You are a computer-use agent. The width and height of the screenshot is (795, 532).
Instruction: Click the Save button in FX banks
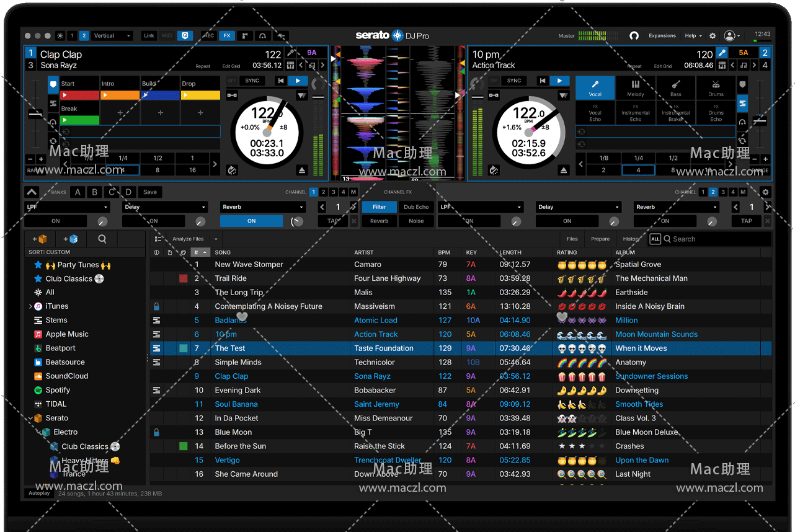150,192
